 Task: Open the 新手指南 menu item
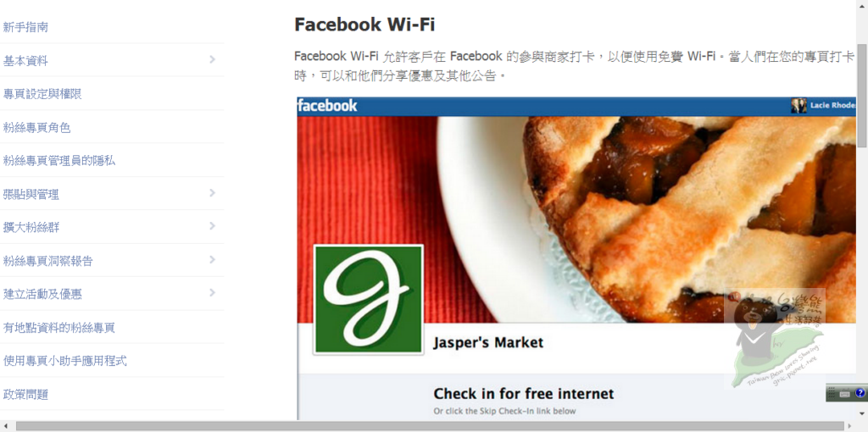tap(25, 27)
